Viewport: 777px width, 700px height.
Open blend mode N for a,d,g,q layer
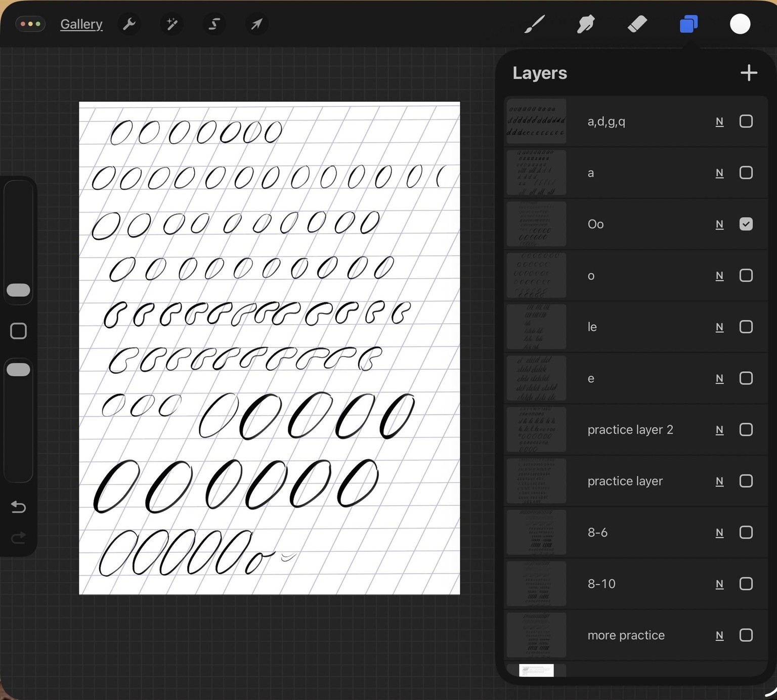click(x=719, y=122)
